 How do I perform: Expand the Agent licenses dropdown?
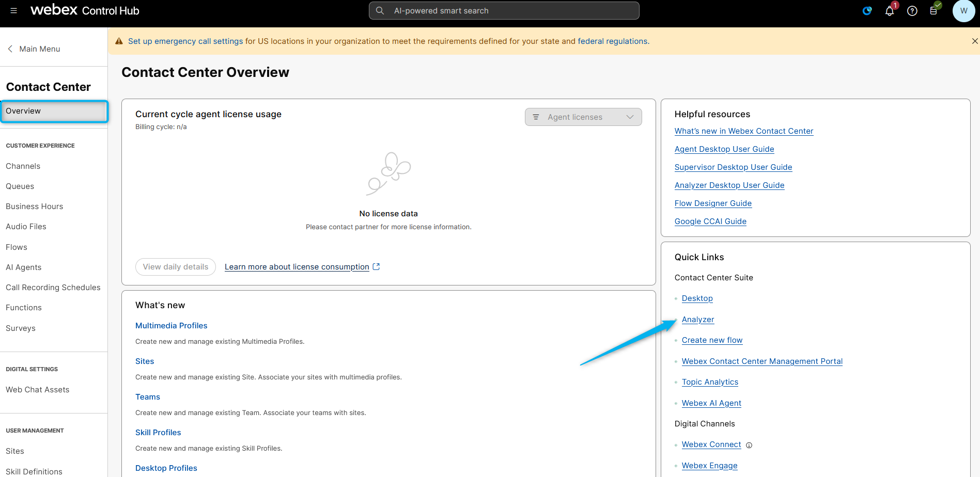[x=583, y=117]
